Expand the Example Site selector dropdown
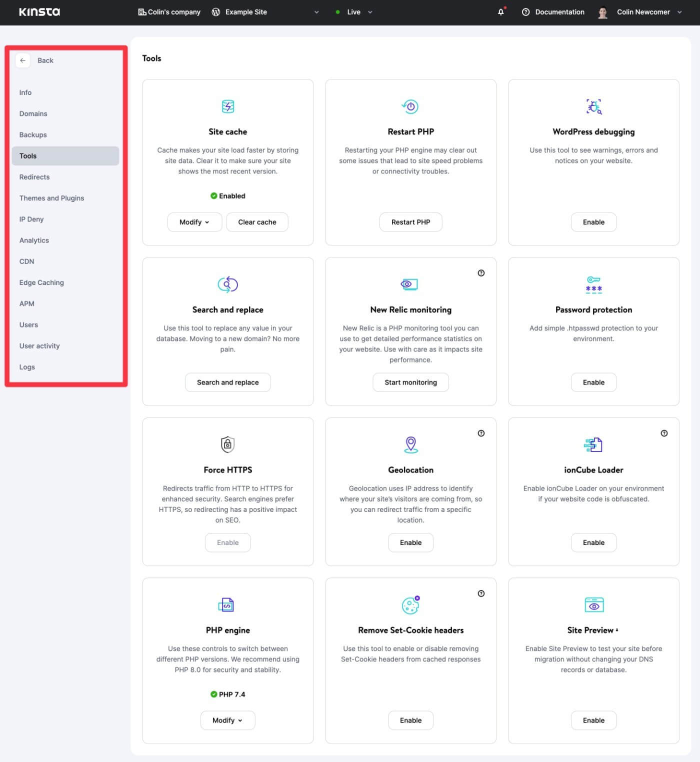The width and height of the screenshot is (700, 762). 316,12
